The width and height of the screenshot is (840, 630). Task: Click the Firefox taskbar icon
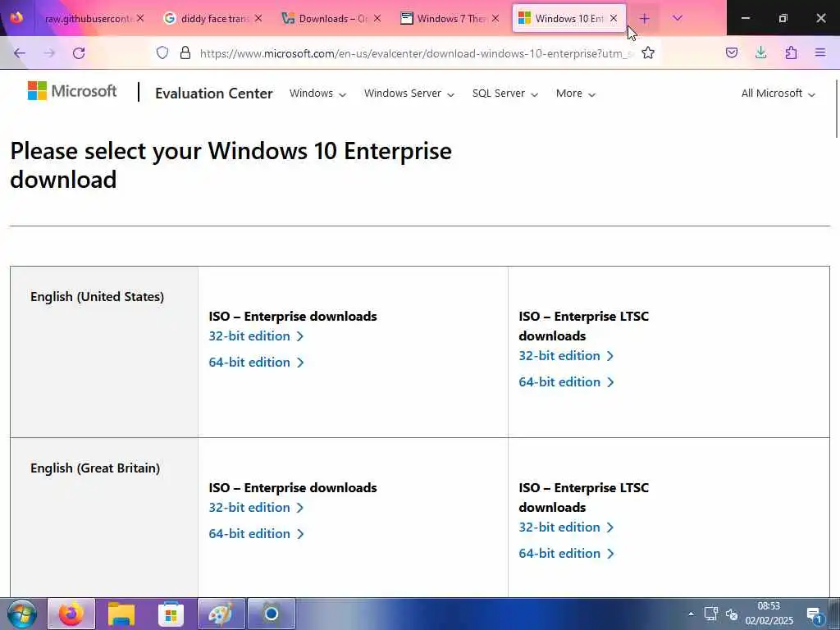71,614
